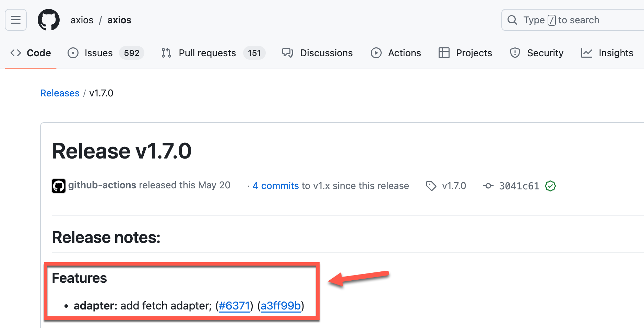This screenshot has height=328, width=644.
Task: View 4 commits since this release
Action: point(276,186)
